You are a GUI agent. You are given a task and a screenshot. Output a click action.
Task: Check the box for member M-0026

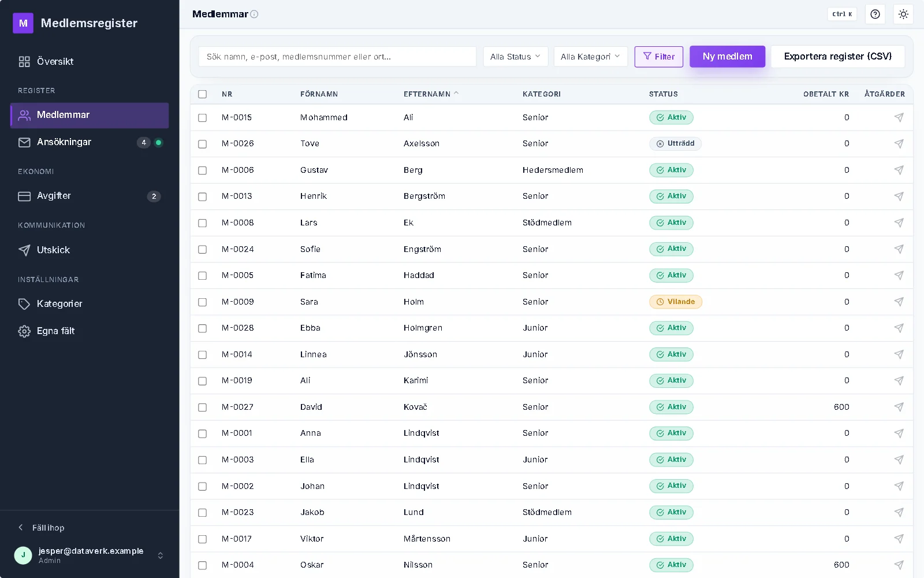[202, 144]
